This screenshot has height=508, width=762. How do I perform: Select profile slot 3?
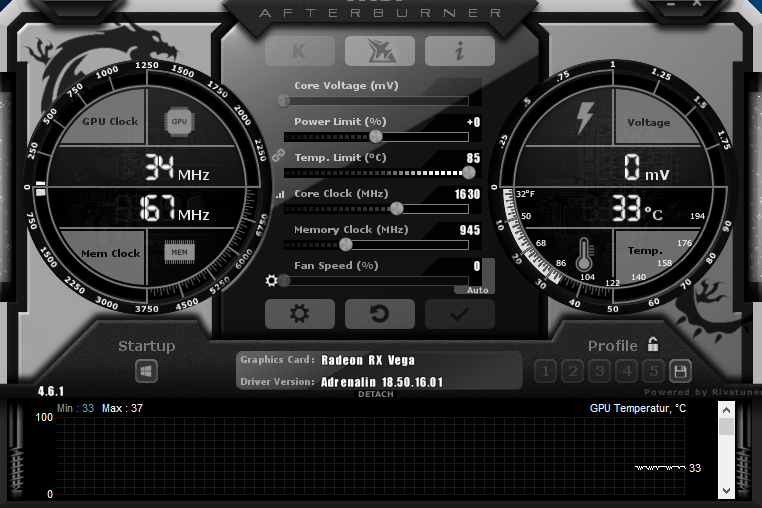click(600, 372)
